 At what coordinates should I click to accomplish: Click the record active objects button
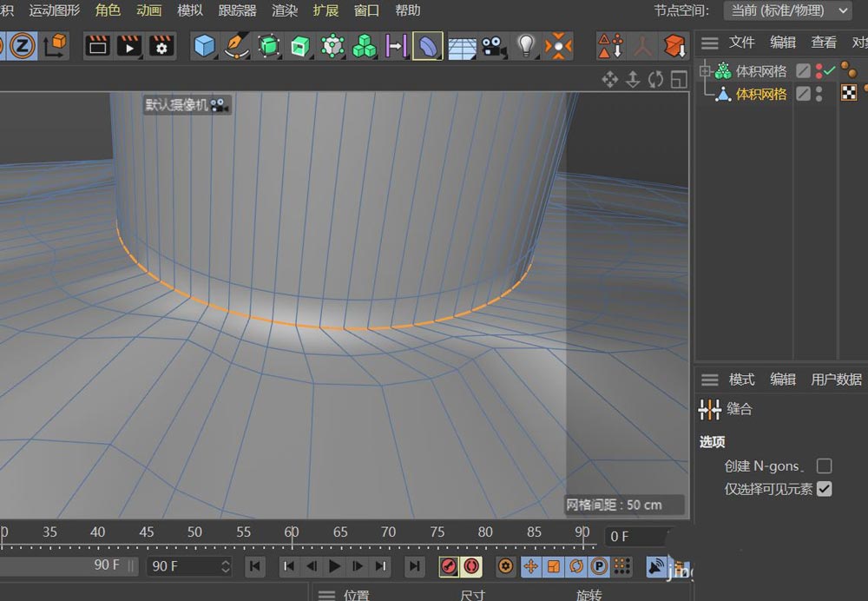[449, 566]
